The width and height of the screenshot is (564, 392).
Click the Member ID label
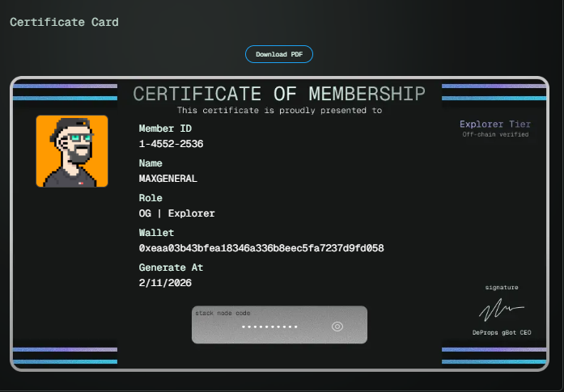pos(165,129)
